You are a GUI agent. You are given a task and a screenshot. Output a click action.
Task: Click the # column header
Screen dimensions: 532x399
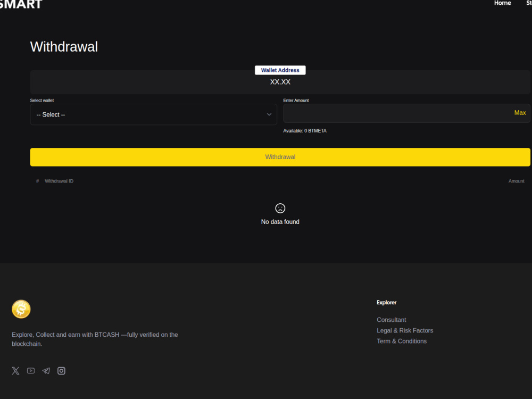tap(37, 181)
